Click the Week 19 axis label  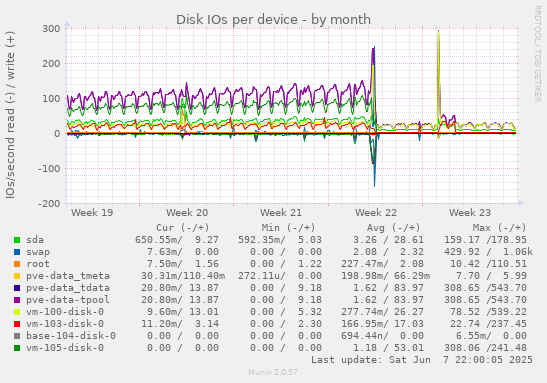[92, 213]
